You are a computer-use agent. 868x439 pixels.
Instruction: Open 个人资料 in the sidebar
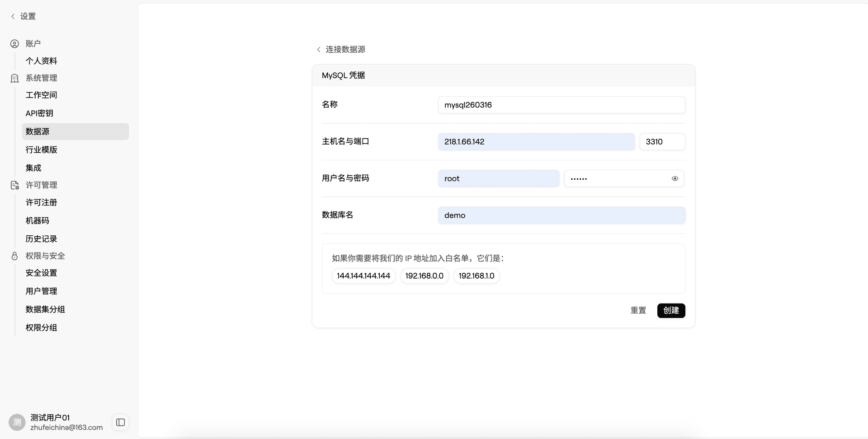click(41, 61)
